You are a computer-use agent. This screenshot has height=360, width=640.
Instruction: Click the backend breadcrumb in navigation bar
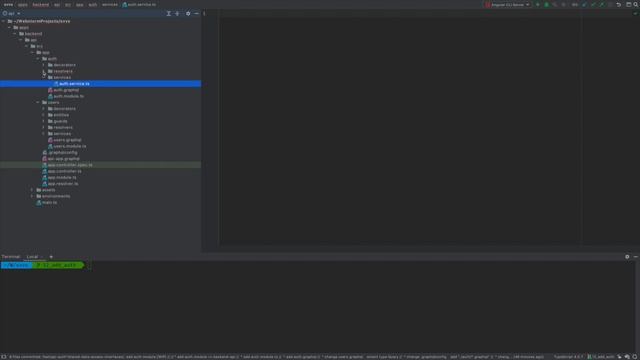pos(40,4)
